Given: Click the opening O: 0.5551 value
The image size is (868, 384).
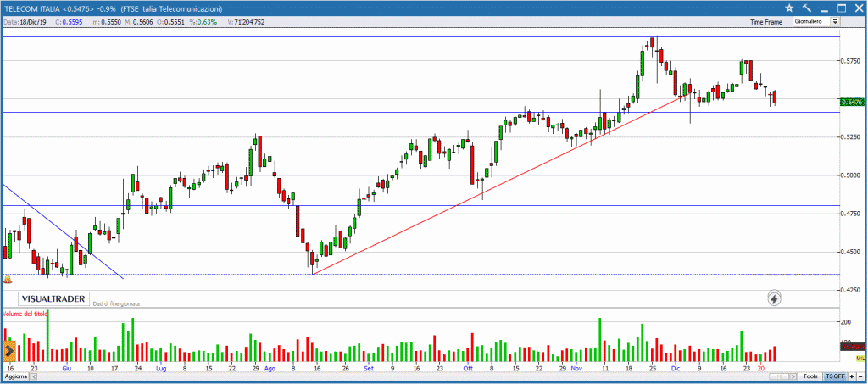Looking at the screenshot, I should (x=169, y=22).
